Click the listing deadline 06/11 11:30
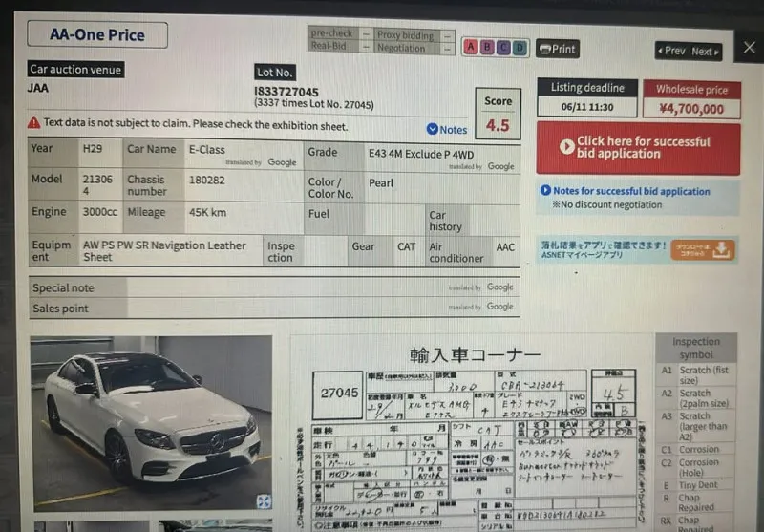Screen dimensions: 764x532 coord(587,107)
